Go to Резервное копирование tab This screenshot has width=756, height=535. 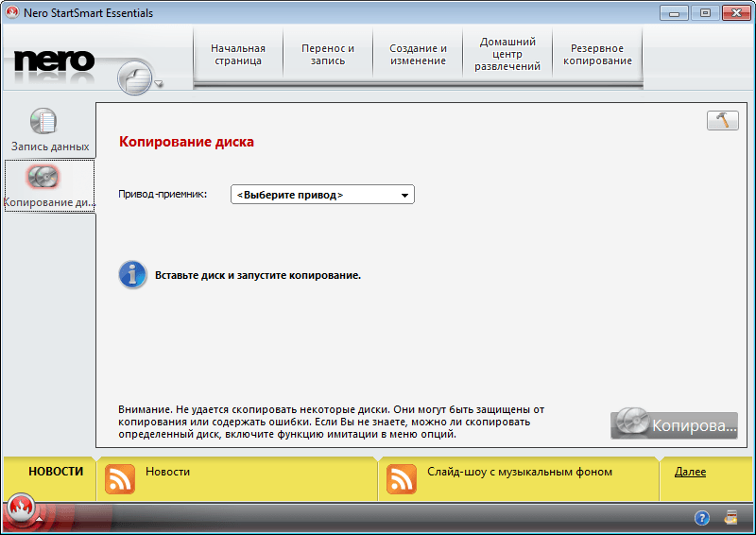597,55
